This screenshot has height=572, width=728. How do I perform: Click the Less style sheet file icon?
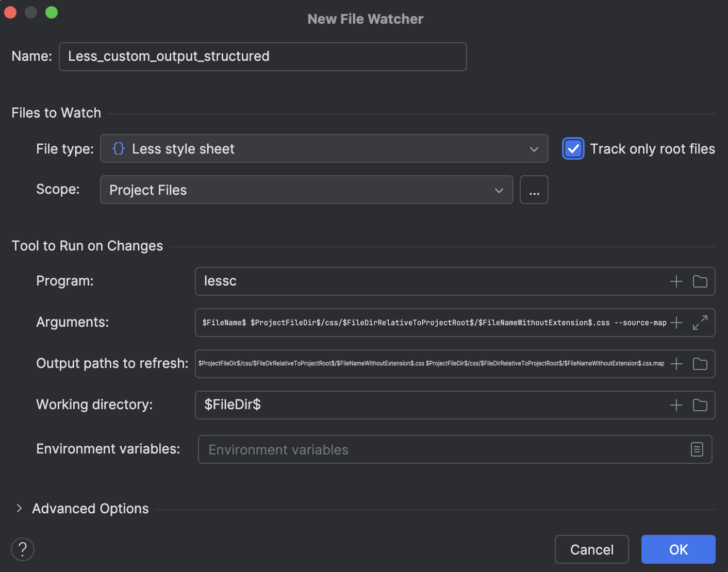(119, 148)
